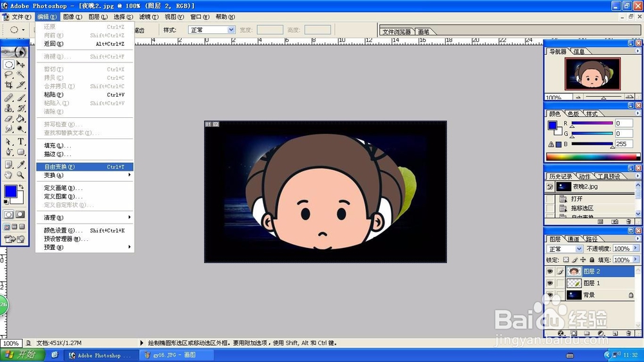This screenshot has width=644, height=362.
Task: Toggle lock transparent pixels in Layers panel
Action: 566,260
